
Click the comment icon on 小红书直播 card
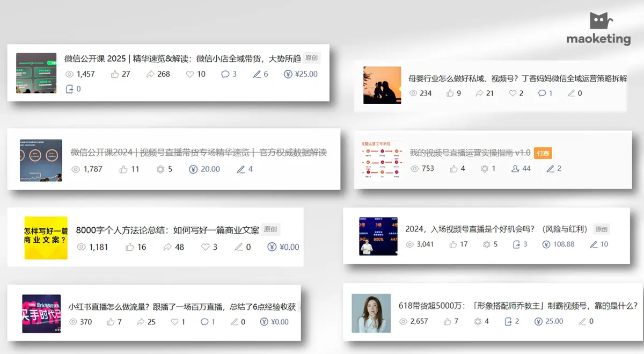click(x=204, y=322)
